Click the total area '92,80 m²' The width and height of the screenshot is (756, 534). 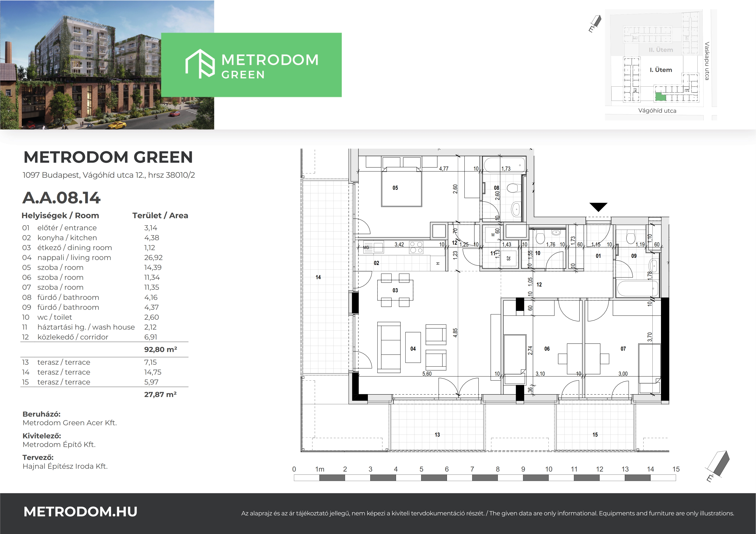(x=160, y=349)
